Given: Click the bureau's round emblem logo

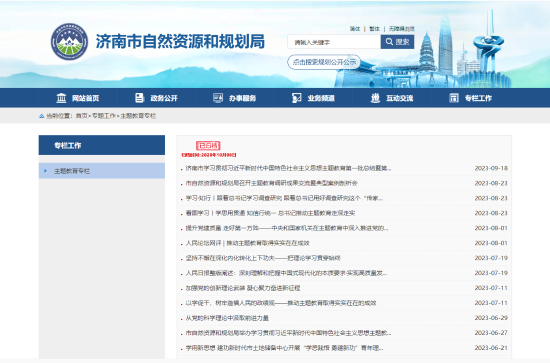Looking at the screenshot, I should click(x=69, y=42).
